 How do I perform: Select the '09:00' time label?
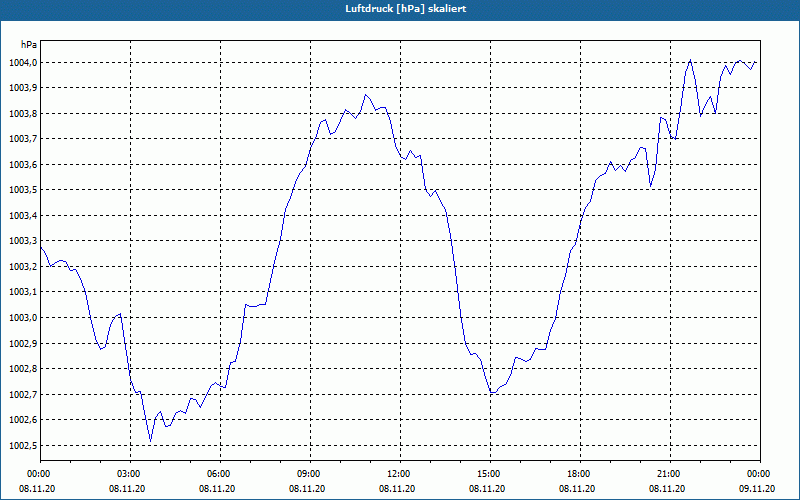tap(310, 474)
